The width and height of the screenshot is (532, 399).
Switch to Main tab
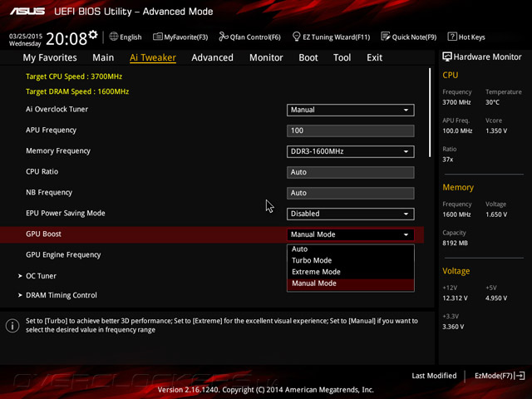pyautogui.click(x=103, y=57)
